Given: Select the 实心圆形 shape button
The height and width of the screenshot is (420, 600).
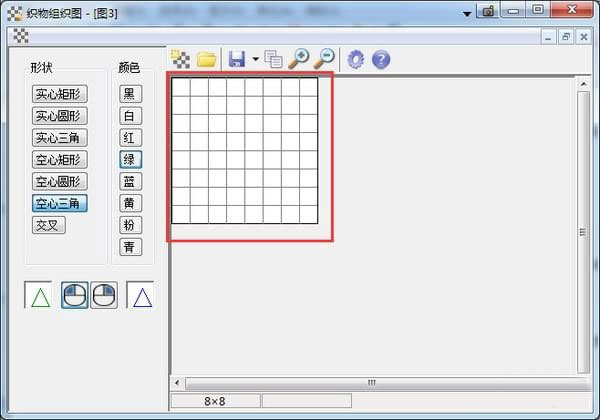Looking at the screenshot, I should 60,116.
